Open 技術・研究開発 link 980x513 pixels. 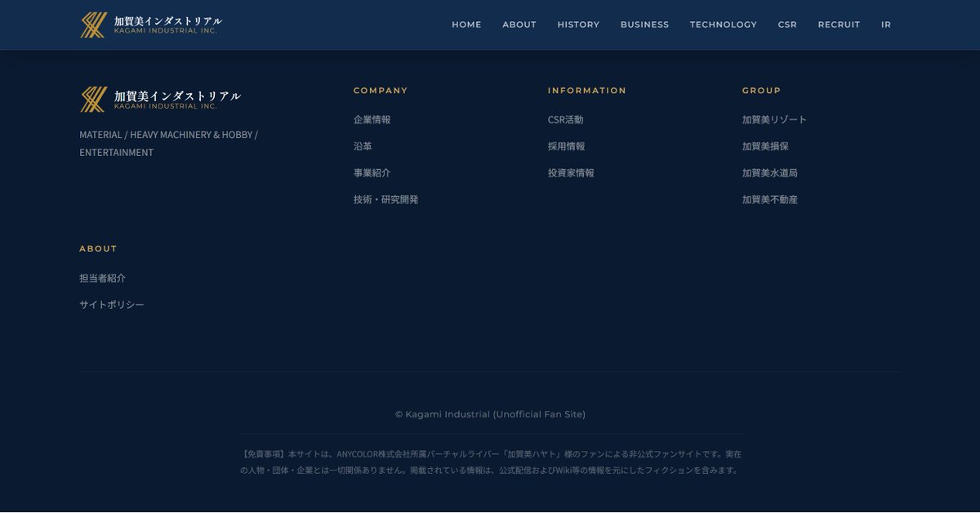click(x=385, y=199)
